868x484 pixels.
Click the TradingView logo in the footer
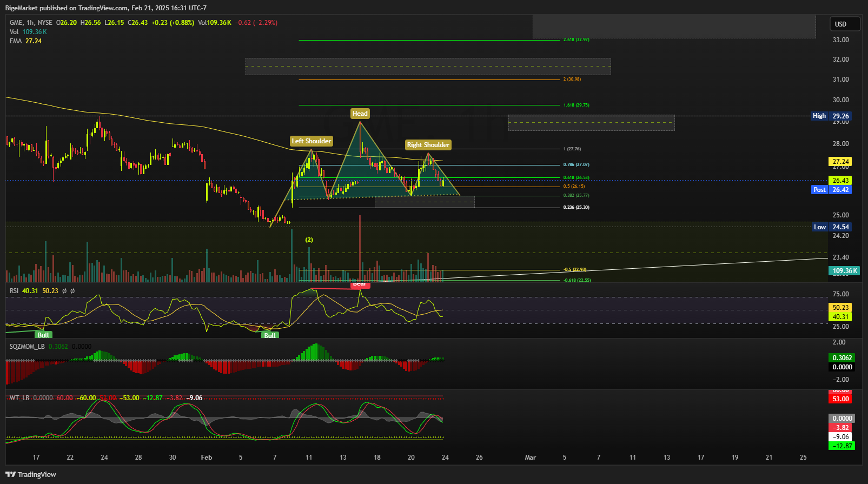pyautogui.click(x=31, y=474)
